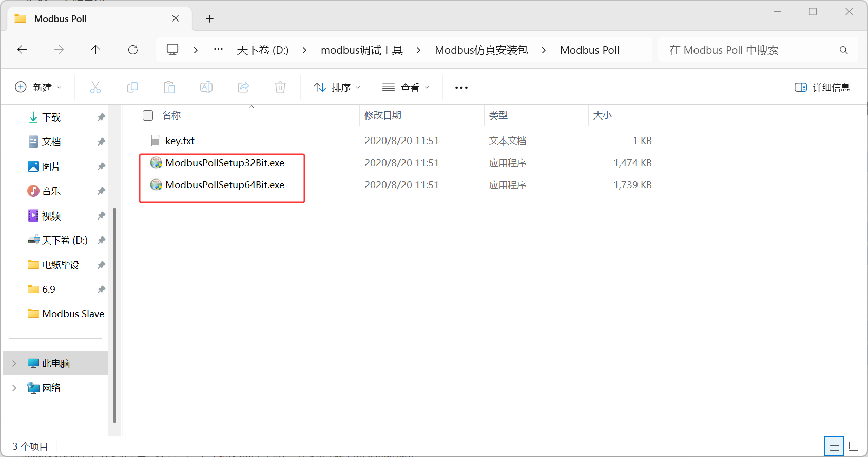Click the pin icon beside Music
The image size is (868, 457).
[x=101, y=191]
